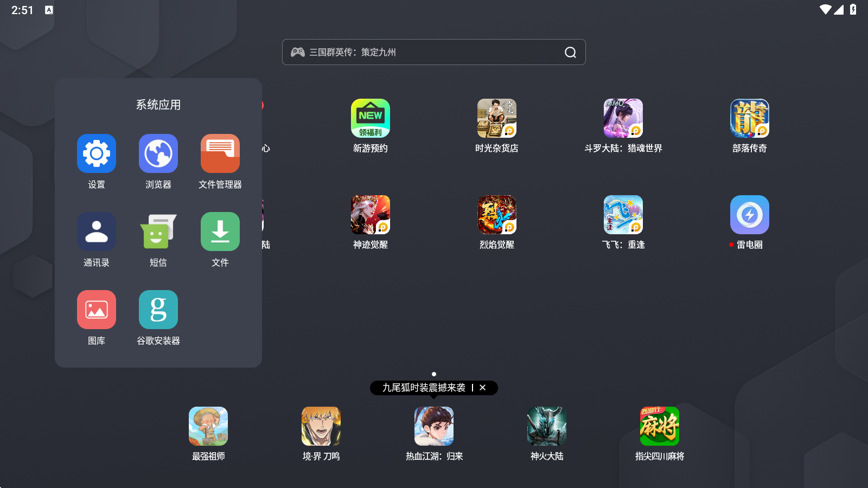The image size is (868, 488).
Task: Launch the 飞飞：重逢 game
Action: [x=623, y=215]
